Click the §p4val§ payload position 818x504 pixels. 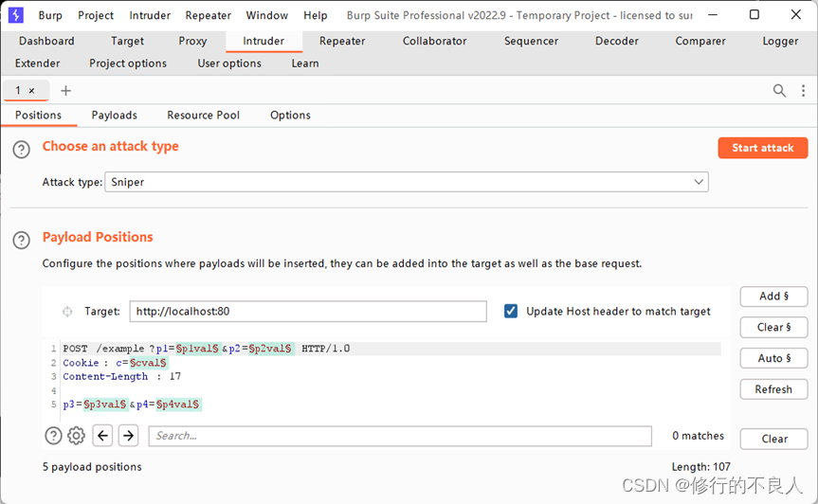click(x=178, y=405)
